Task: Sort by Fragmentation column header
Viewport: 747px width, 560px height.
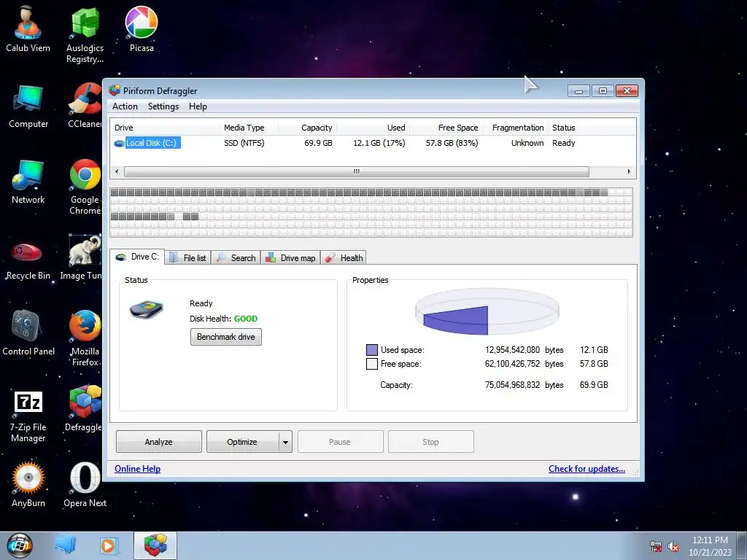Action: click(x=515, y=128)
